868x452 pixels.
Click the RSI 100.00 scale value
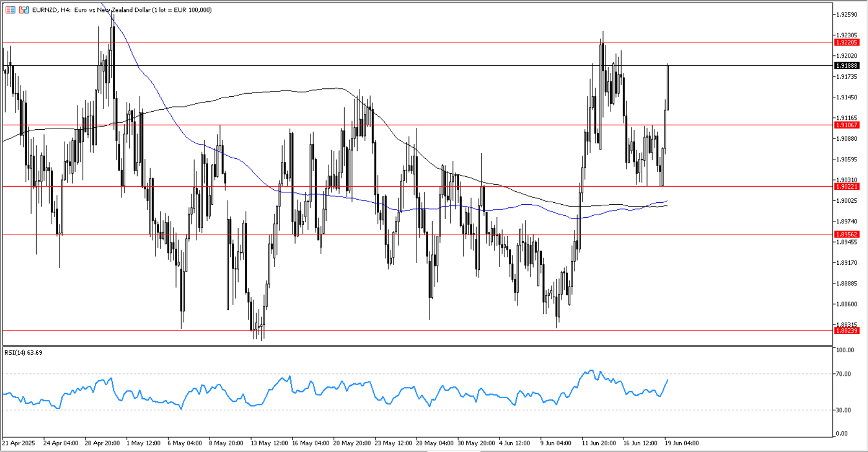pyautogui.click(x=845, y=350)
